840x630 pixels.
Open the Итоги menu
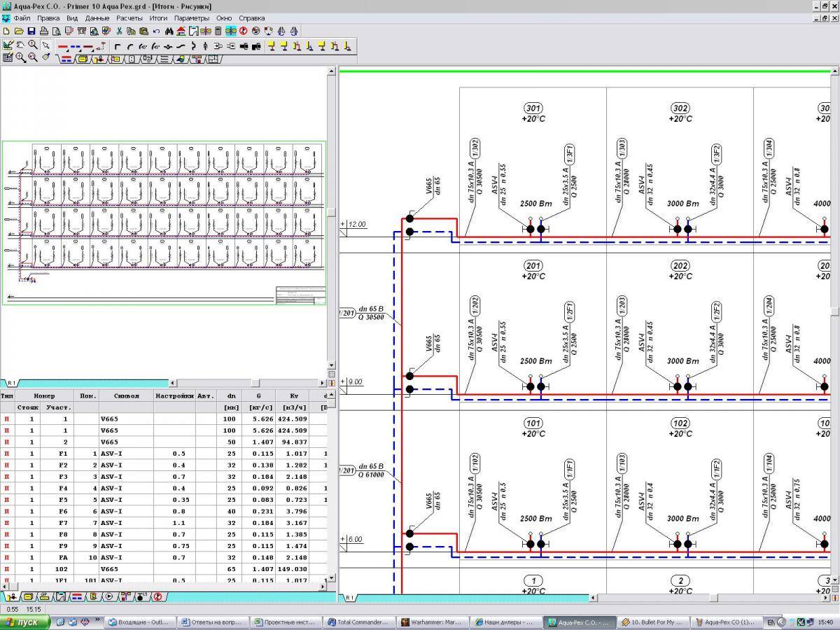(158, 17)
